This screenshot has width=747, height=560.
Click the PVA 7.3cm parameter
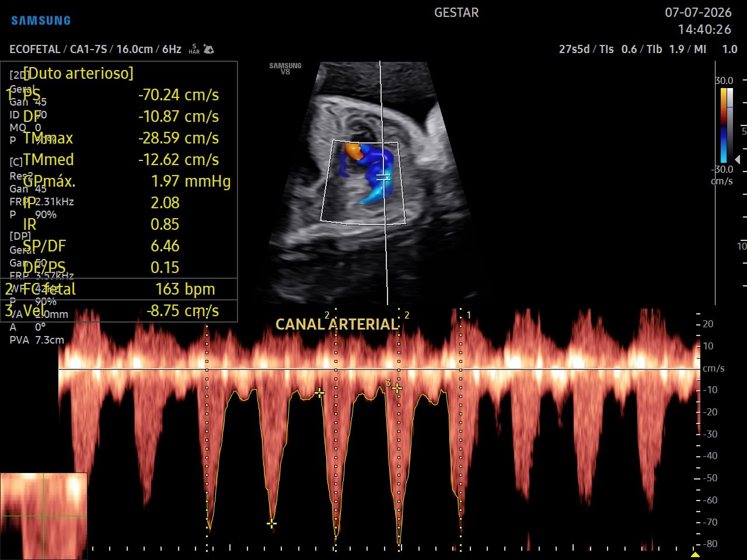click(x=37, y=340)
